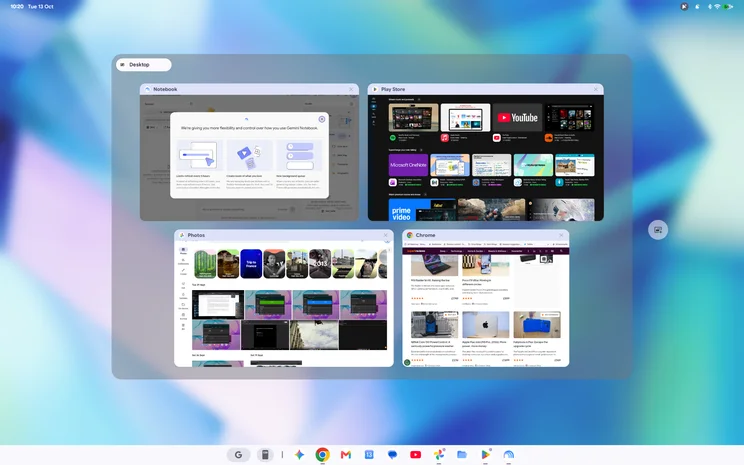This screenshot has width=744, height=465.
Task: Click the 2013 memory tile in Photos
Action: pyautogui.click(x=320, y=264)
